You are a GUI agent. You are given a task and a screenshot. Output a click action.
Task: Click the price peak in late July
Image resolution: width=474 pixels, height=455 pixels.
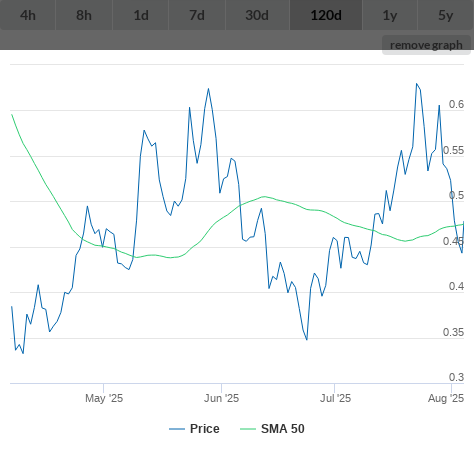tap(417, 84)
